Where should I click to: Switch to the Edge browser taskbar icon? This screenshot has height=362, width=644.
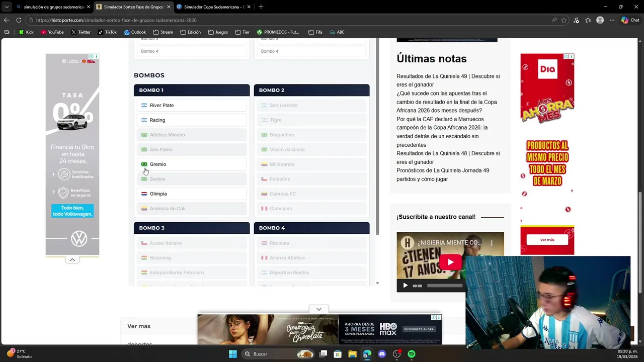(367, 354)
